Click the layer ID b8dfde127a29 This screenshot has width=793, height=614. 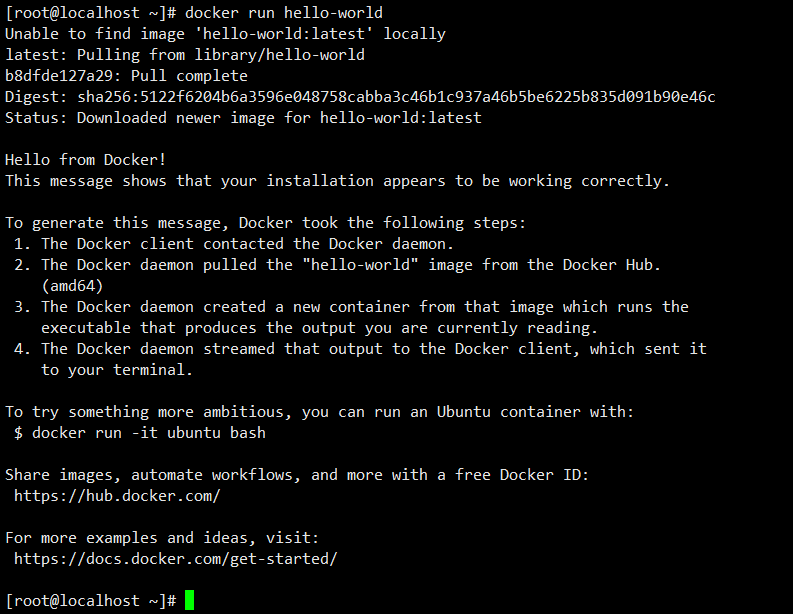point(59,76)
